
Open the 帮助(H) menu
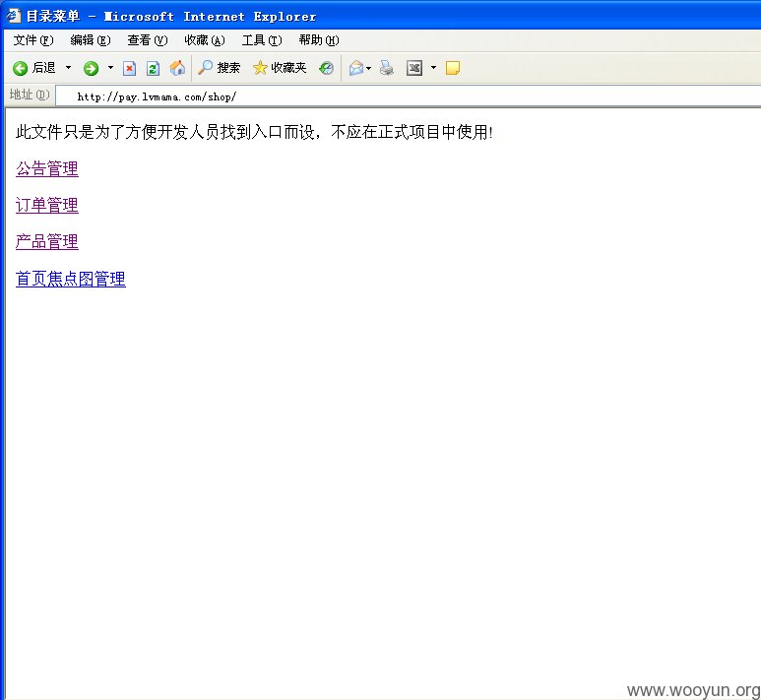point(319,40)
